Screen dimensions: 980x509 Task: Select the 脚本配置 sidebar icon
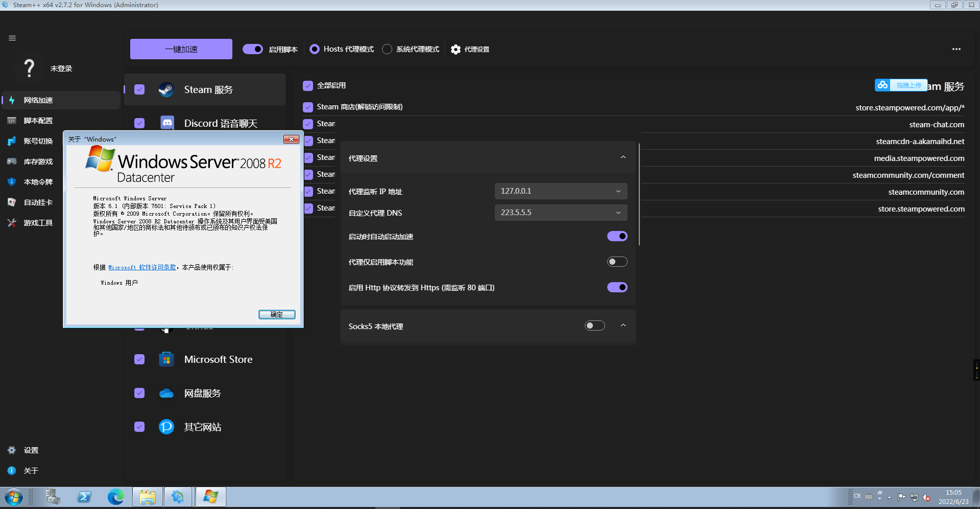(x=11, y=121)
